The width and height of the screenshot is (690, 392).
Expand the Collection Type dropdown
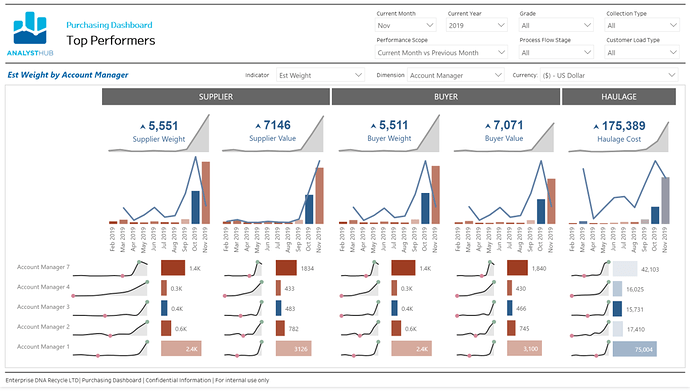pos(642,26)
